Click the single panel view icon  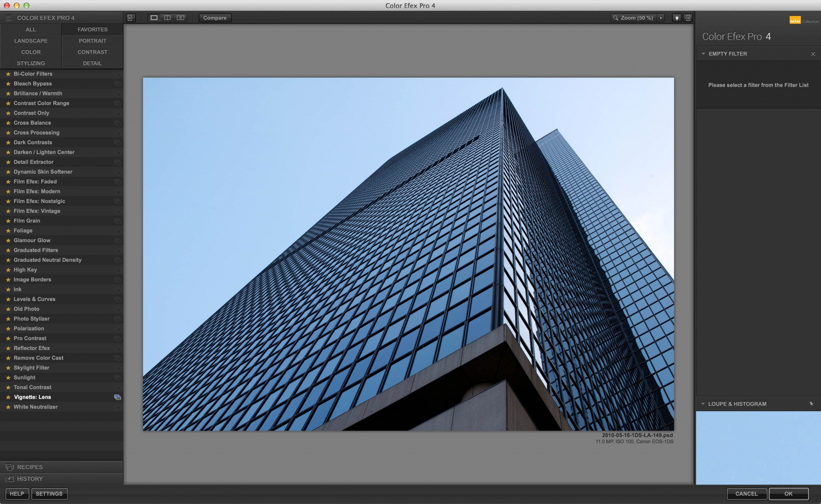click(x=154, y=18)
